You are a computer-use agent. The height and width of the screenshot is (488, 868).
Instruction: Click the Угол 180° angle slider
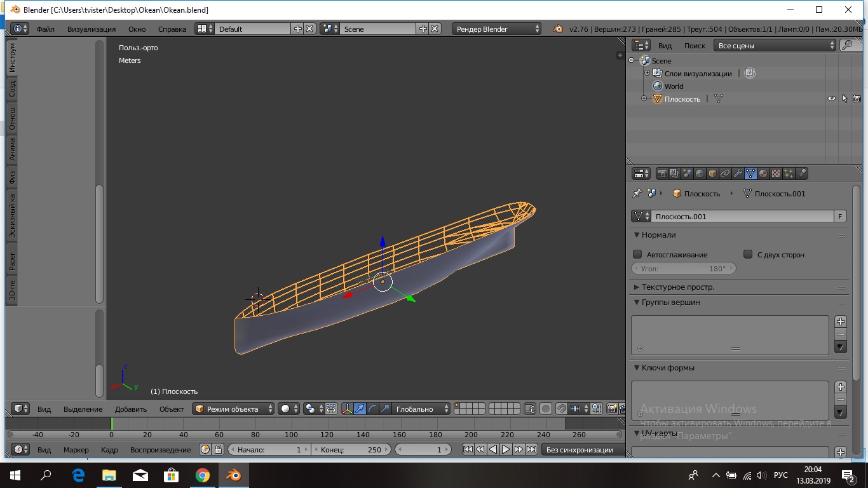point(684,269)
